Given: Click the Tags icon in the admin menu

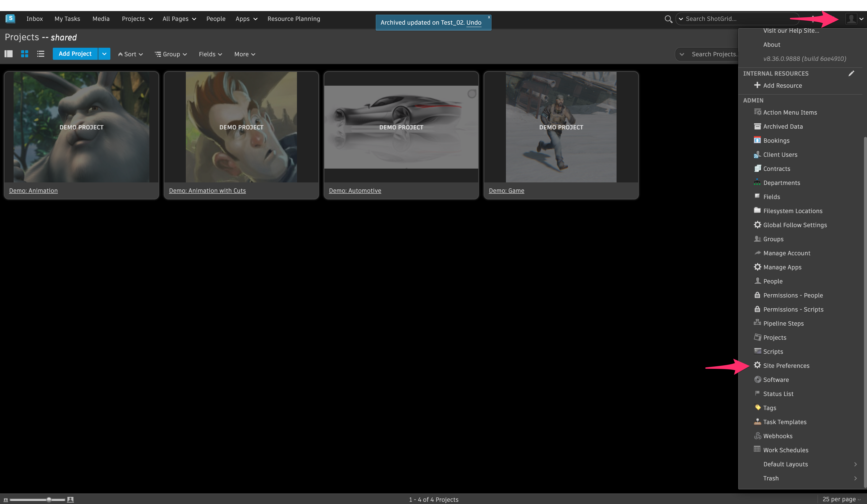Looking at the screenshot, I should click(757, 408).
